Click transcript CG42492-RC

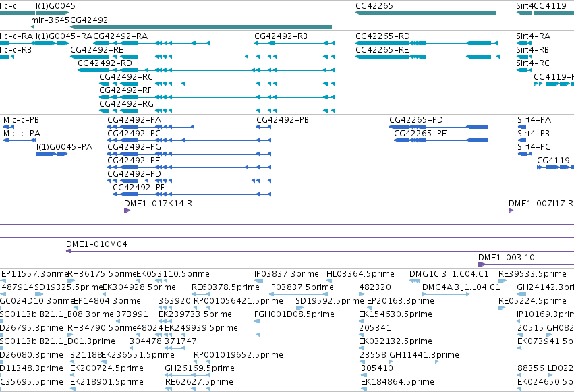click(217, 84)
